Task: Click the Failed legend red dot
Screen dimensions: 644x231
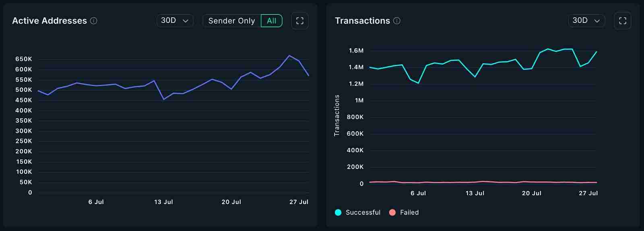Action: pos(392,213)
